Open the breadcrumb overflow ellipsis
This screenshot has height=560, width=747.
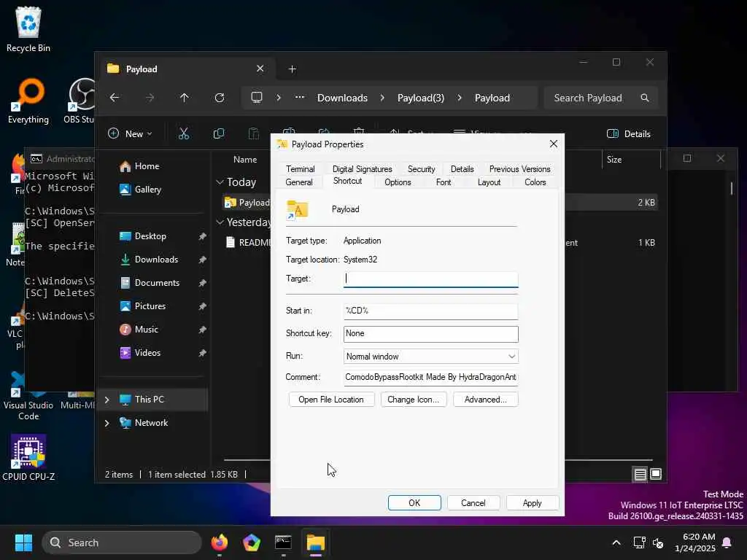point(300,98)
